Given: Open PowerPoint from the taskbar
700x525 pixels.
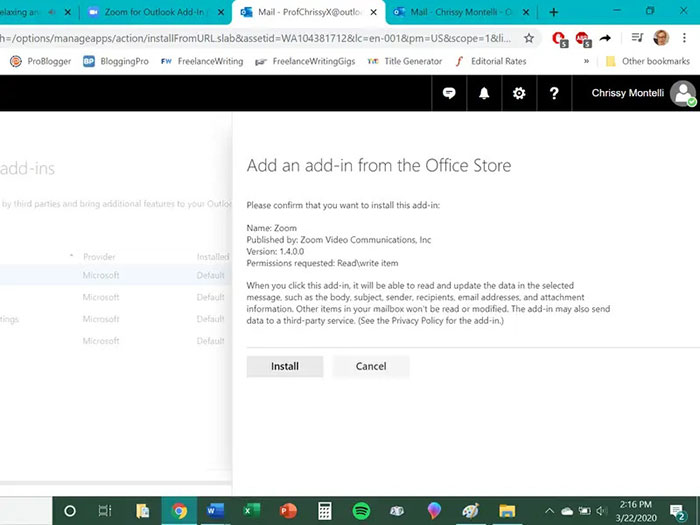Looking at the screenshot, I should 288,510.
